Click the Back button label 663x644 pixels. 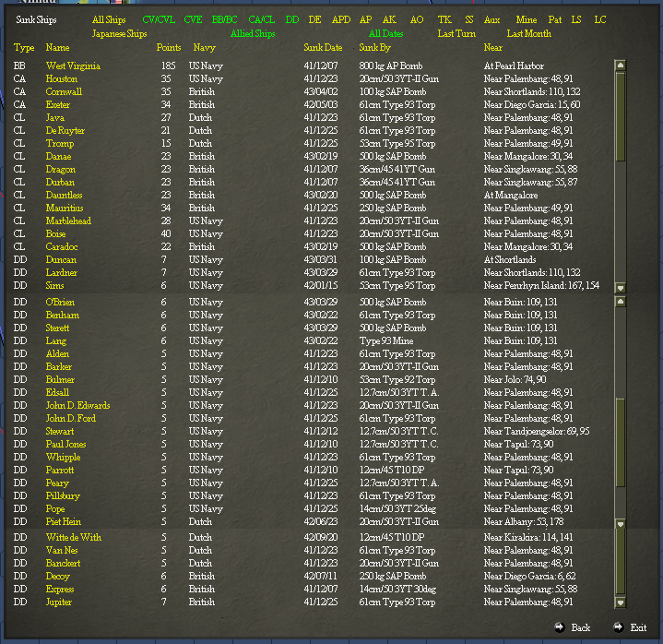pyautogui.click(x=581, y=627)
